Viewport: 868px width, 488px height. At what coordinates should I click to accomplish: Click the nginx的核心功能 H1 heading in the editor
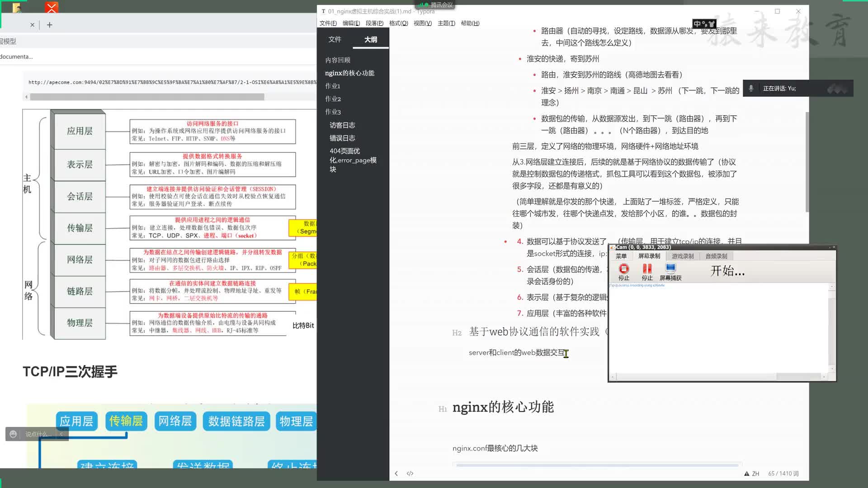pyautogui.click(x=503, y=407)
